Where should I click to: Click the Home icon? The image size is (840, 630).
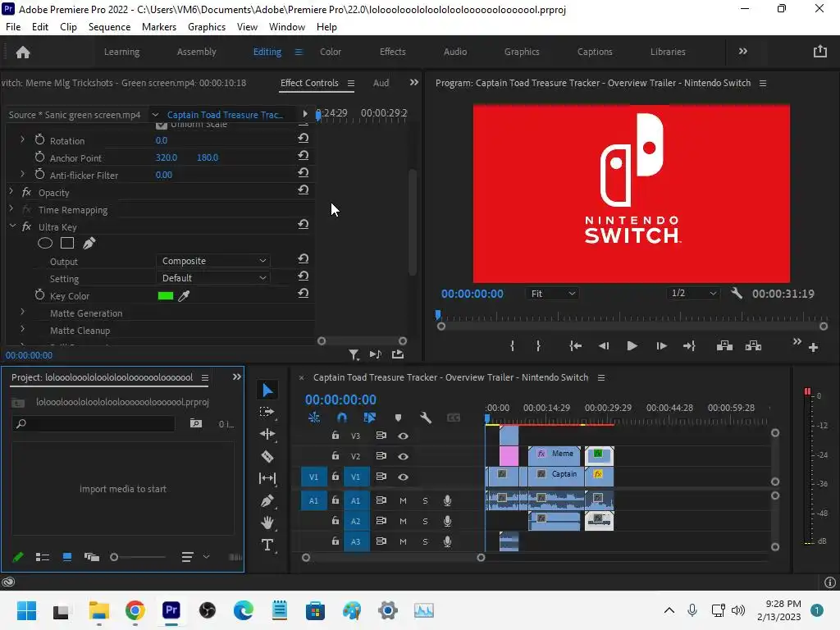(23, 52)
